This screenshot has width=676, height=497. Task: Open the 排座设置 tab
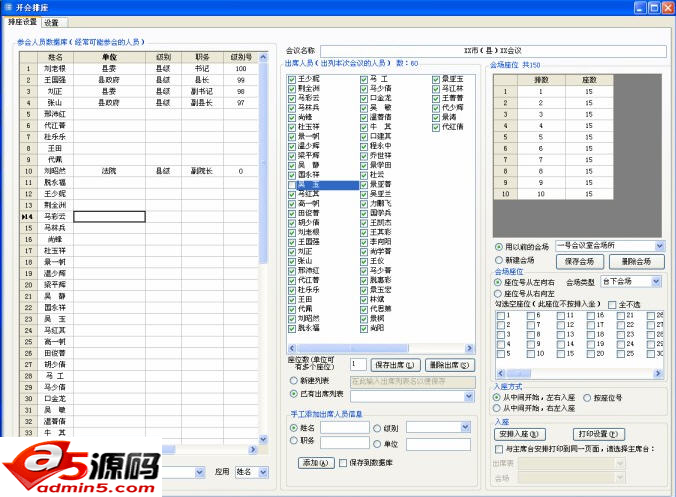tap(22, 22)
